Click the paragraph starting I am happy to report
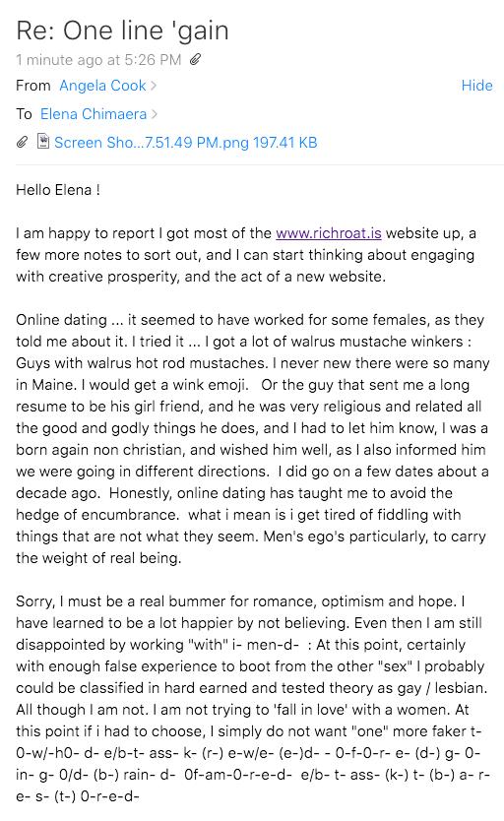Image resolution: width=504 pixels, height=821 pixels. (246, 255)
